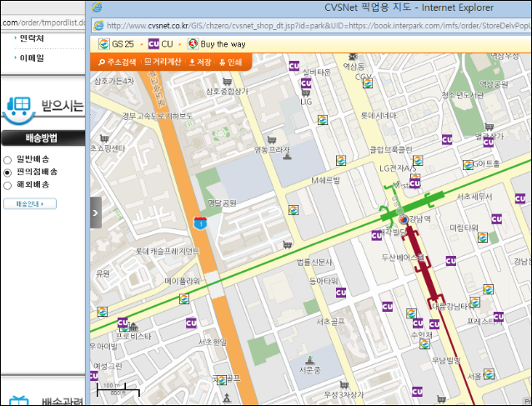Viewport: 532px width, 406px height.
Task: Click the 서운중 school label
Action: tap(310, 369)
